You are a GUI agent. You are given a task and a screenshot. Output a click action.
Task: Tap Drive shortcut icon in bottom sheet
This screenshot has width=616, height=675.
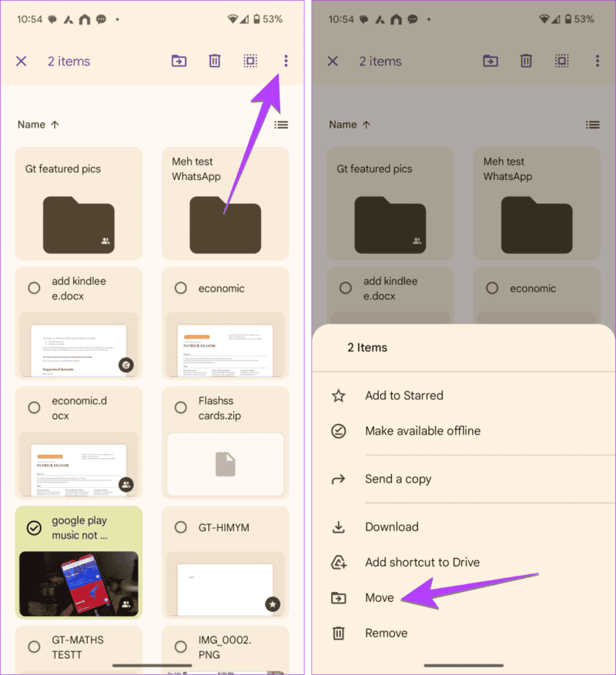point(339,562)
